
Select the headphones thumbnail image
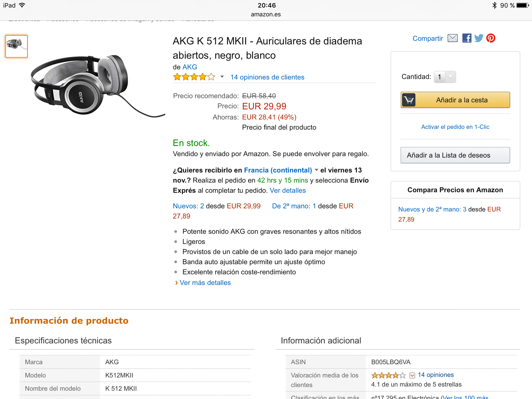coord(17,46)
